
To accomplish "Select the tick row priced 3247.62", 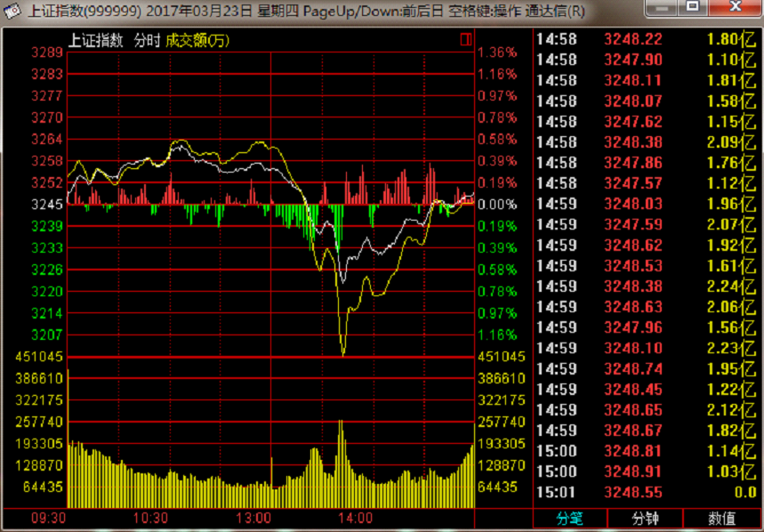I will 646,121.
